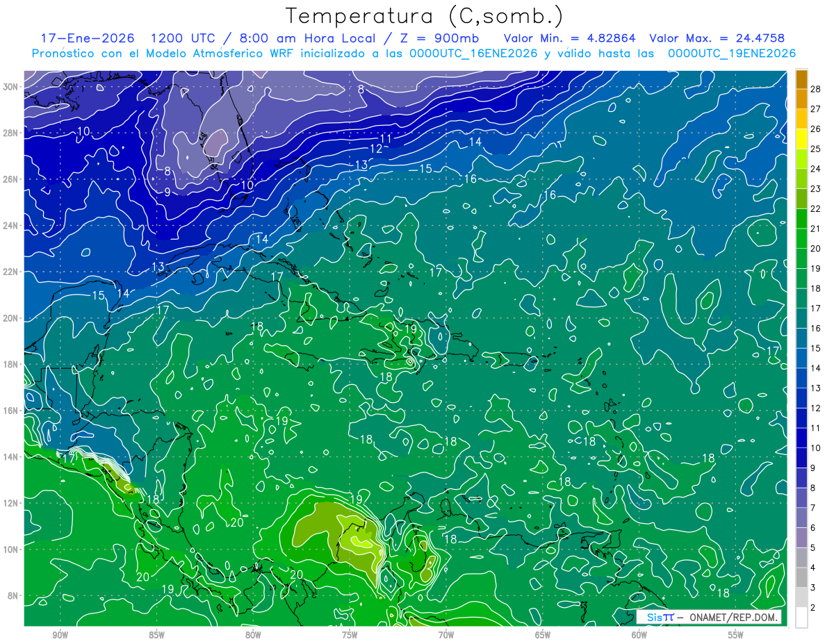Click the 20N latitude axis label
Screen dimensions: 834x644
coord(10,318)
